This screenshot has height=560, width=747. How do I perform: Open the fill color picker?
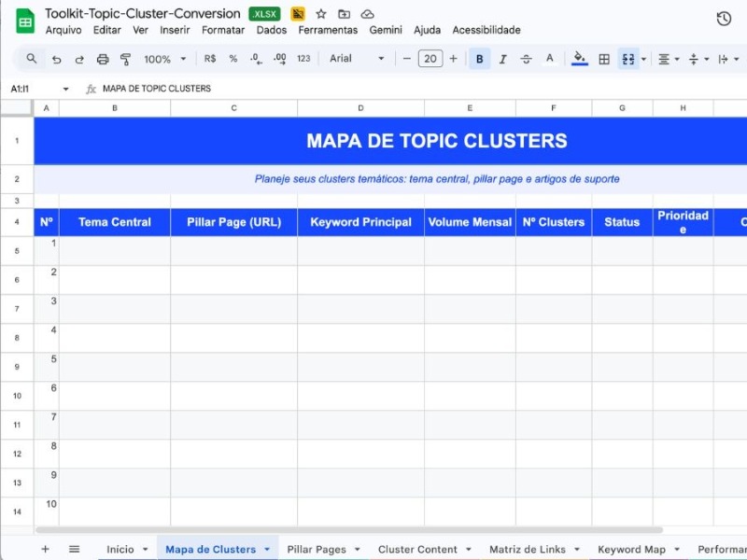(579, 59)
